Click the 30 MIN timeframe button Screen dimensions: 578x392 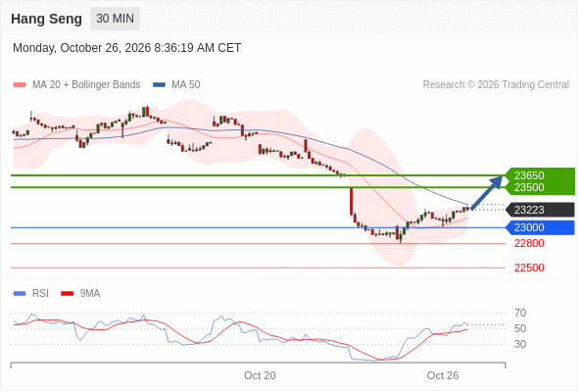(115, 19)
